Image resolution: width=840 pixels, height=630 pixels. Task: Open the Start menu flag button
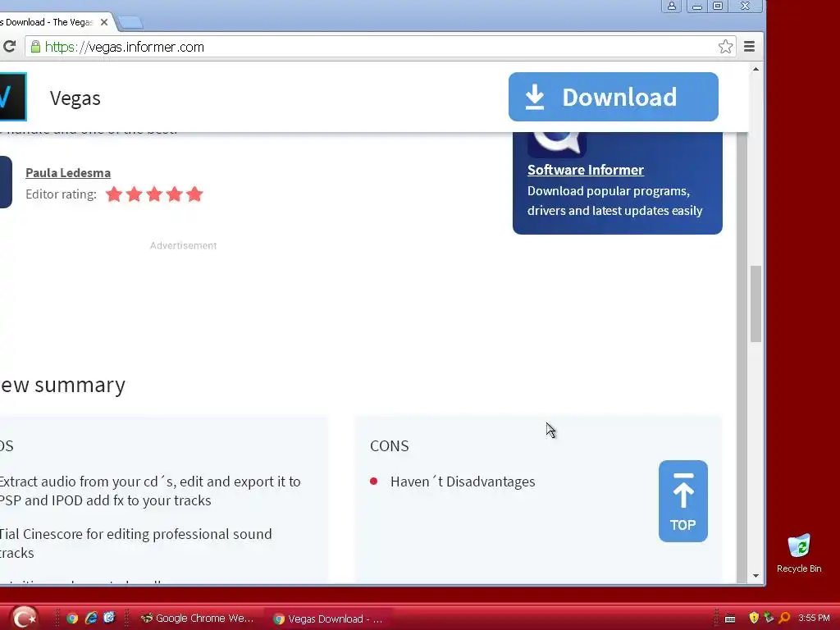click(x=24, y=618)
